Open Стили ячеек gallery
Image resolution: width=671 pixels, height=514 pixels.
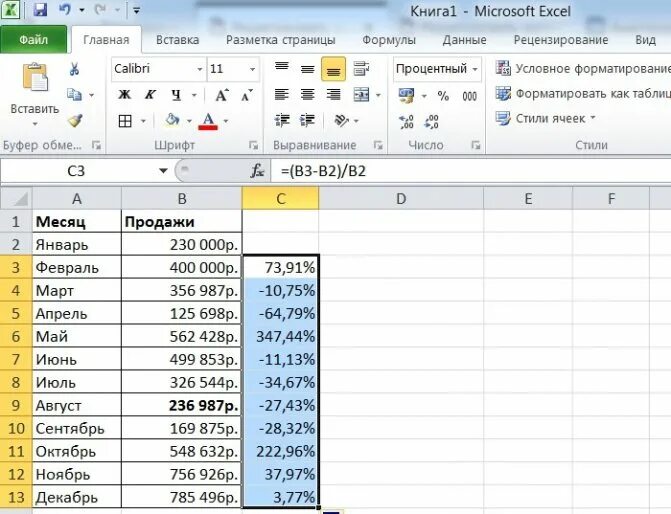(x=546, y=118)
